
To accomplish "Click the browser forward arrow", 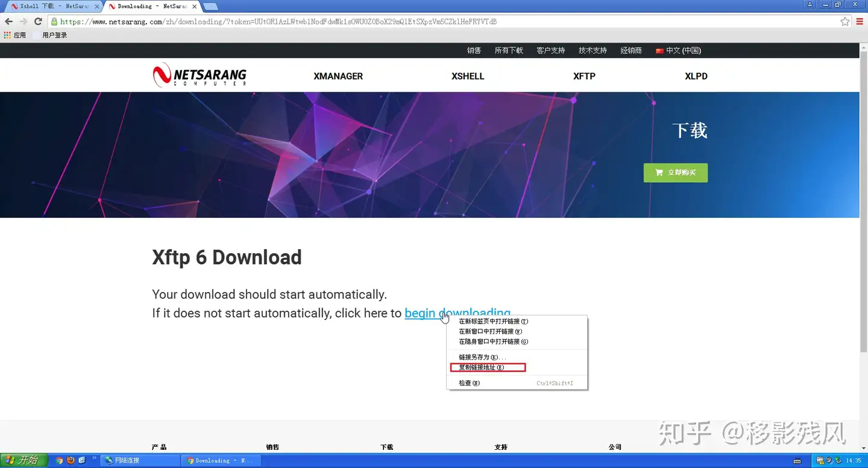I will 23,21.
